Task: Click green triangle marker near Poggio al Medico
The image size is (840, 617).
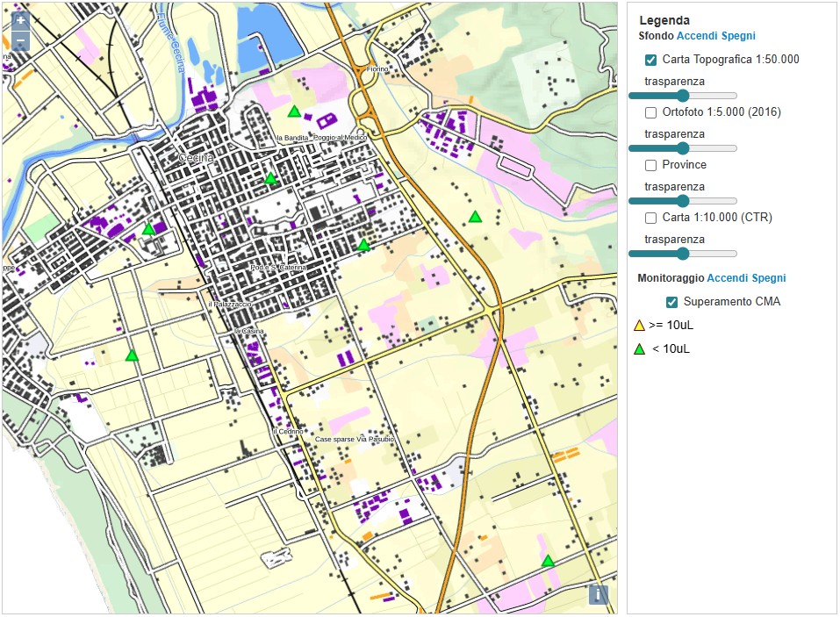Action: pyautogui.click(x=295, y=111)
